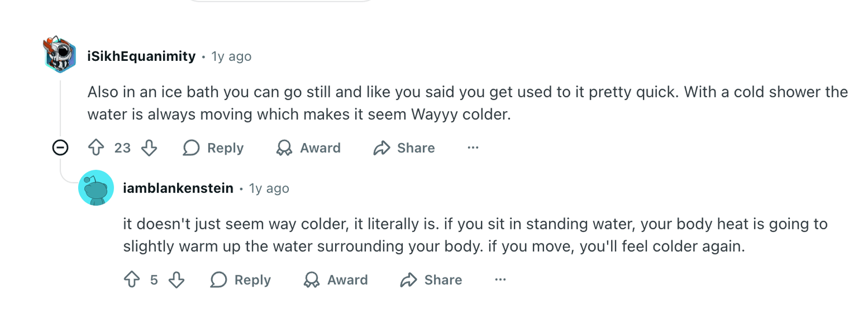
Task: Click Award icon on iamblankenstein's comment
Action: coord(312,280)
